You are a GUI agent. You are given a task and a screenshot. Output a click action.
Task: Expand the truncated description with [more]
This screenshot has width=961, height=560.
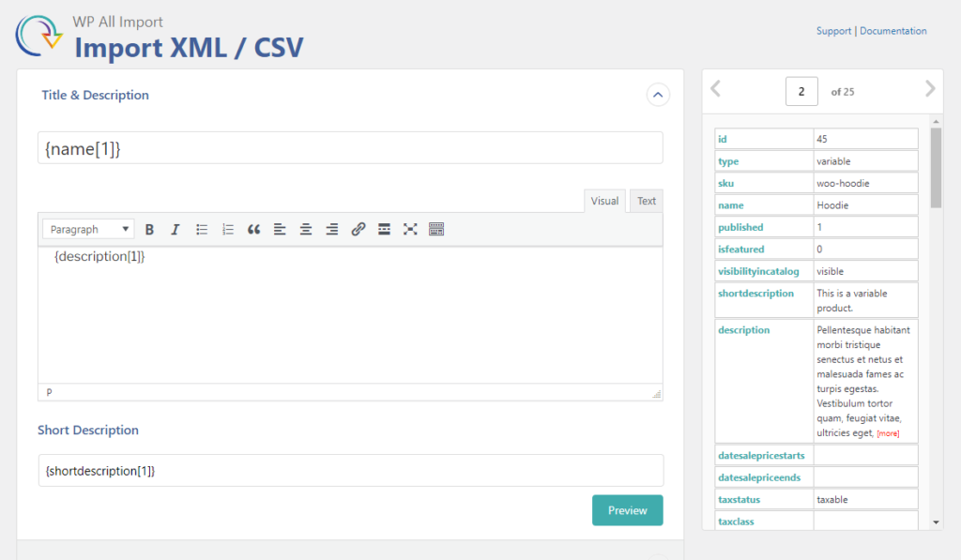pyautogui.click(x=888, y=433)
